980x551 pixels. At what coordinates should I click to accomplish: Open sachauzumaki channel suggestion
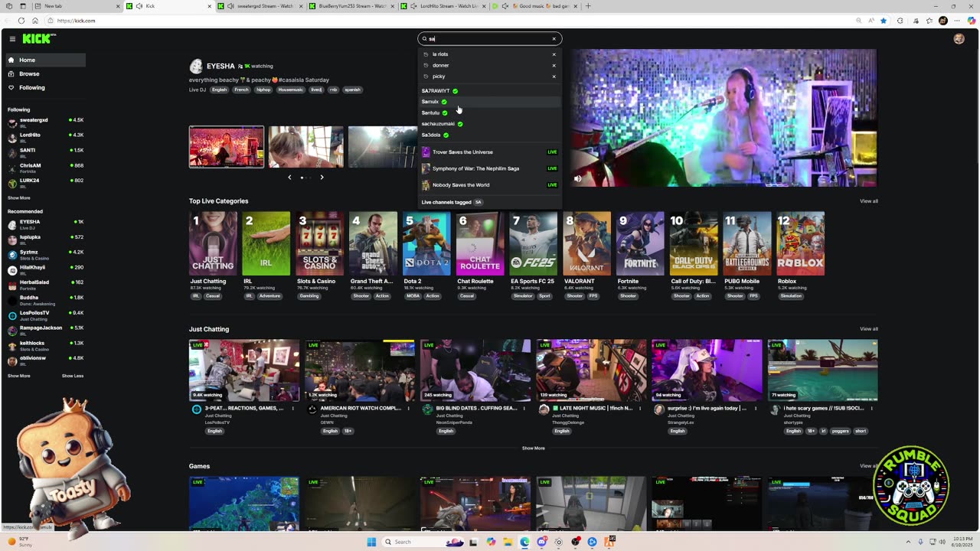click(490, 124)
